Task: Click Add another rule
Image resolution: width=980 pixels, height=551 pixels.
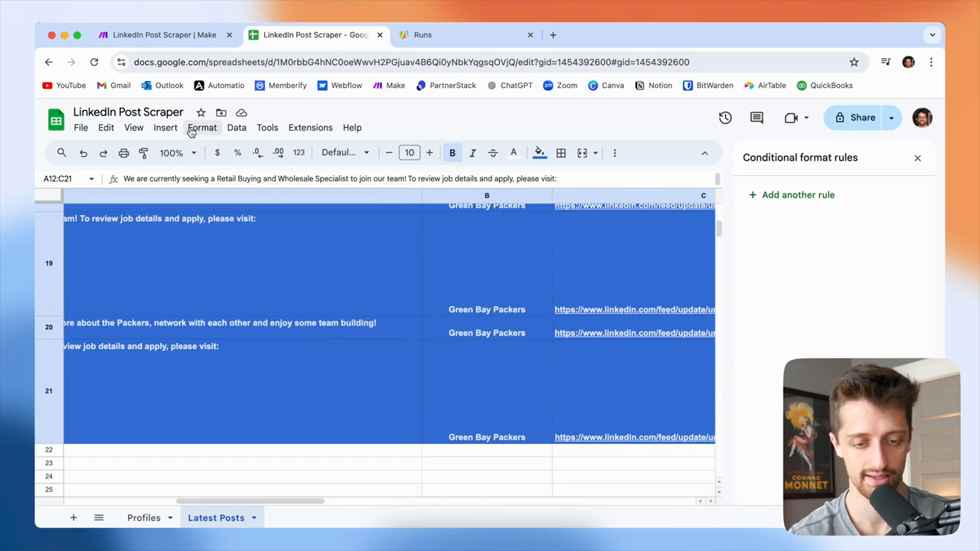Action: (792, 195)
